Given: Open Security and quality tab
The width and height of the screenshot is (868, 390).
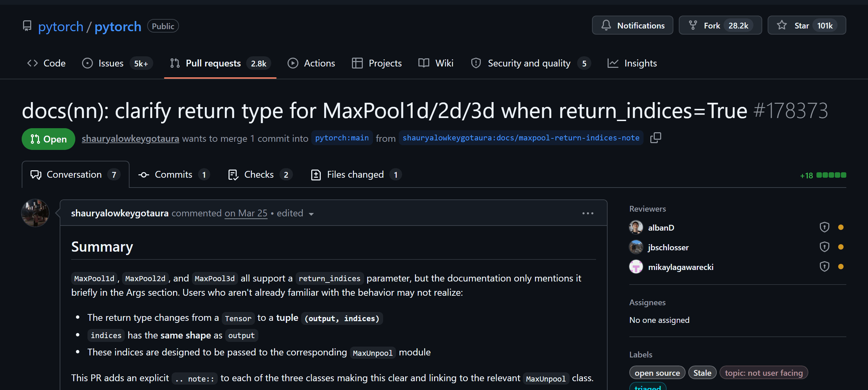Looking at the screenshot, I should point(531,63).
